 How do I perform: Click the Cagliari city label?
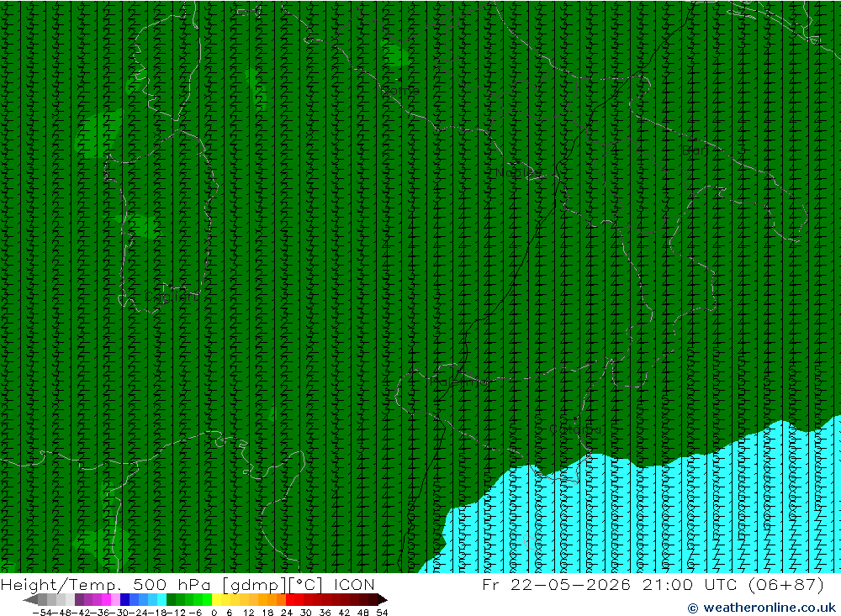(171, 297)
